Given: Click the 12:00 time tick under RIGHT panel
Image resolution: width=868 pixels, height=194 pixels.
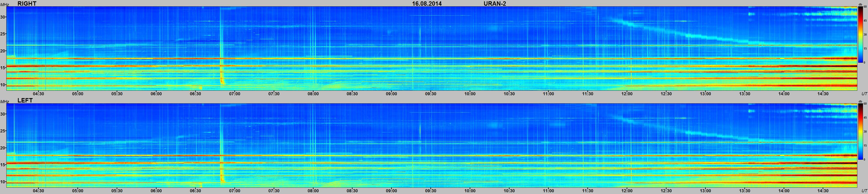Looking at the screenshot, I should pyautogui.click(x=627, y=94).
